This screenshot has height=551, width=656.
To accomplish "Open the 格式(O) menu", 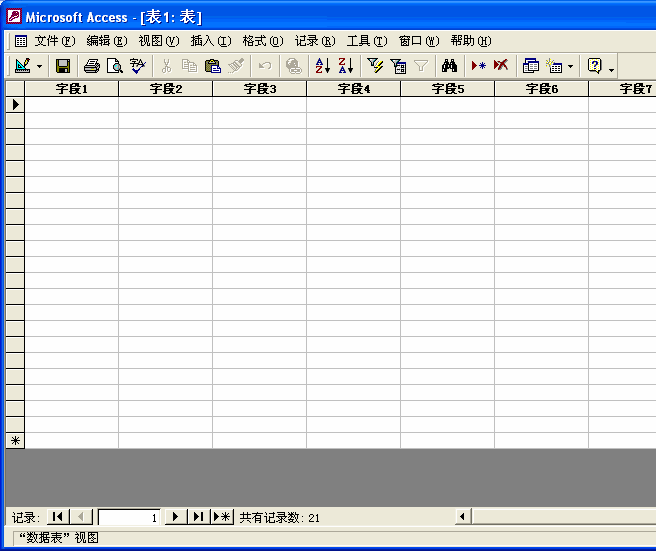I will tap(263, 41).
